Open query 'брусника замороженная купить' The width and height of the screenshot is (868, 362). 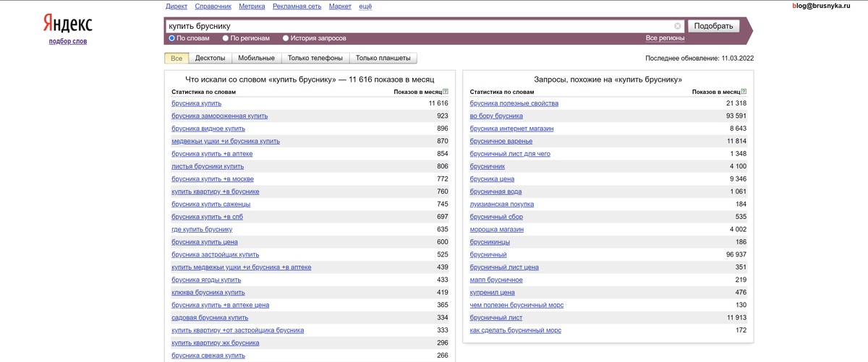click(x=219, y=116)
